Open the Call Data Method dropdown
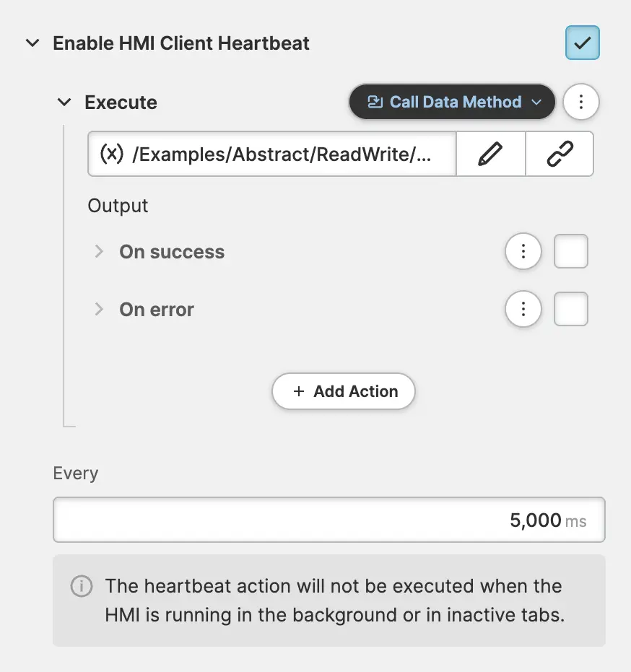This screenshot has width=631, height=672. tap(452, 102)
